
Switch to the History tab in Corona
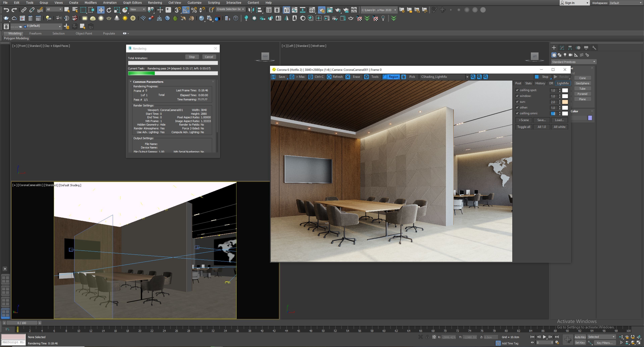[540, 83]
